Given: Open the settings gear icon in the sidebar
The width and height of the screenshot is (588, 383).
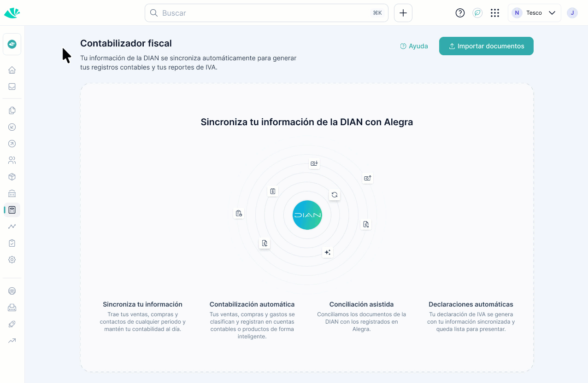Looking at the screenshot, I should pos(12,260).
